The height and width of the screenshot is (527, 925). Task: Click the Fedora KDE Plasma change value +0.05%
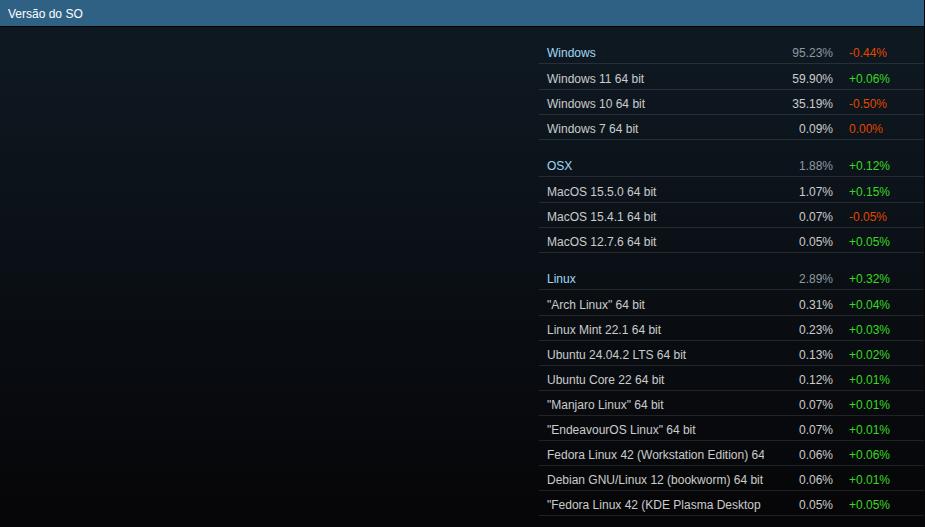click(869, 505)
